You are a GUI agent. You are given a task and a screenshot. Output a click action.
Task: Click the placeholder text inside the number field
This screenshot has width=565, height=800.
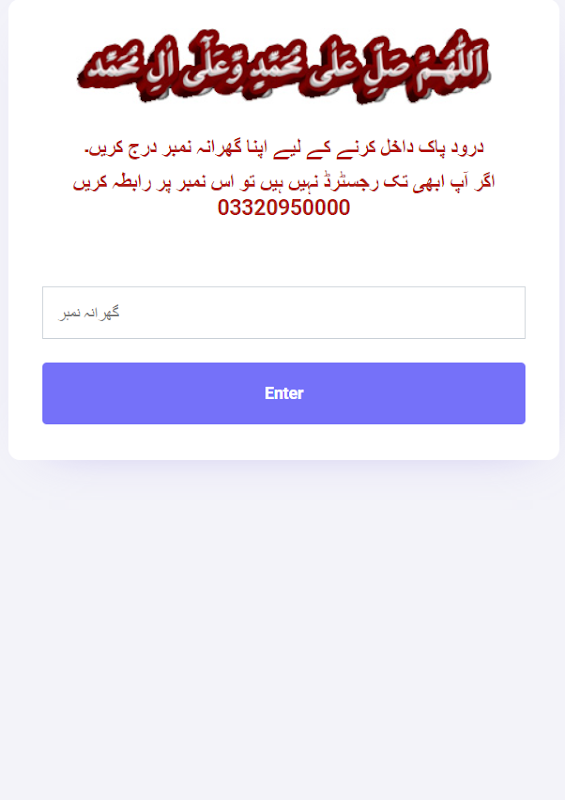point(89,312)
